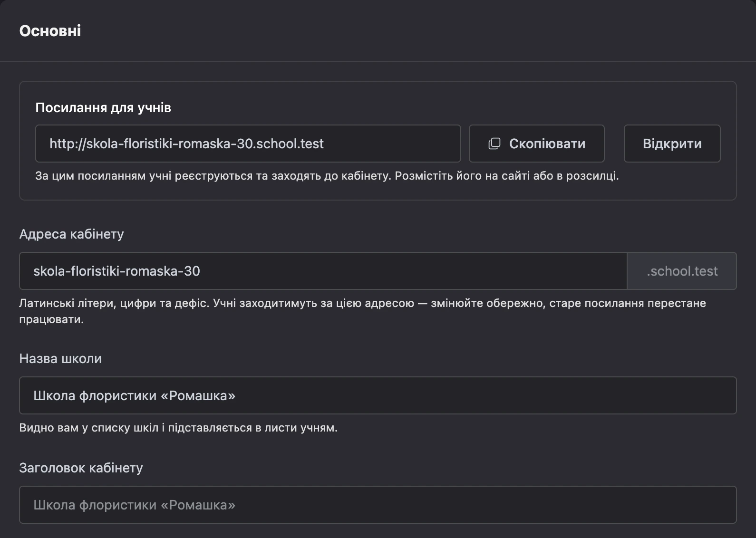Click the Назва школи label
Screen dimensions: 756x538
coord(60,358)
